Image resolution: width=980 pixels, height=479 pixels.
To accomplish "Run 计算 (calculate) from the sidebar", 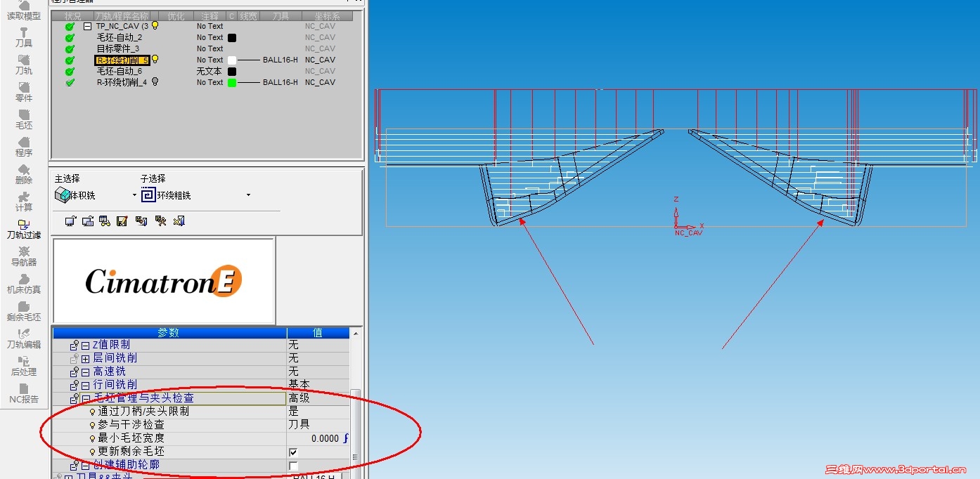I will click(x=24, y=202).
